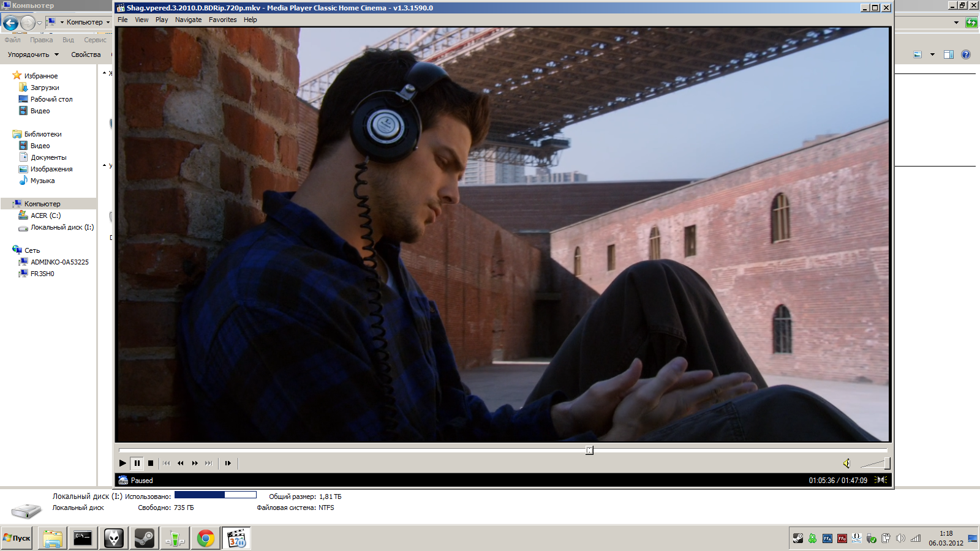Open the Help menu in Media Player Classic

coord(250,20)
